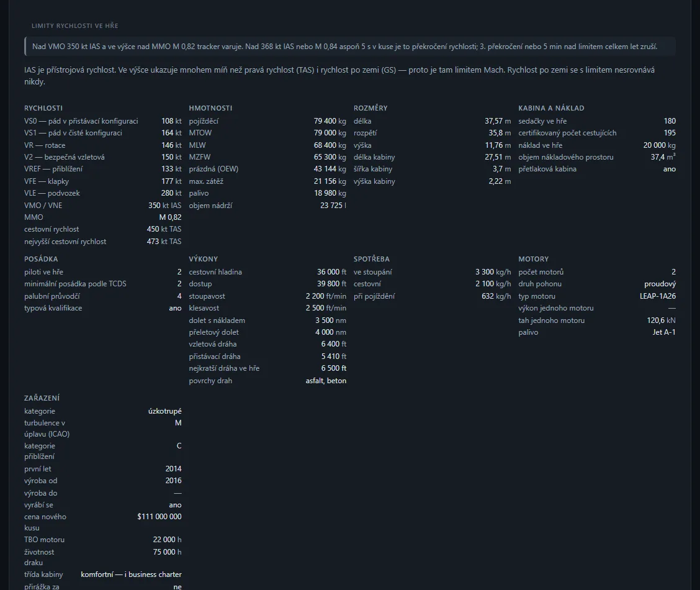Select the LEAP-1A26 engine type value
This screenshot has height=590, width=700.
658,296
